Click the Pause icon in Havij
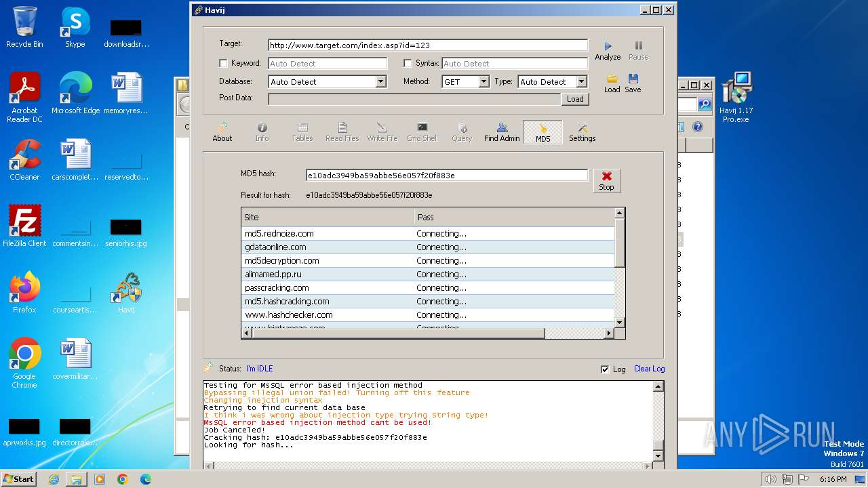This screenshot has width=868, height=488. pyautogui.click(x=638, y=46)
